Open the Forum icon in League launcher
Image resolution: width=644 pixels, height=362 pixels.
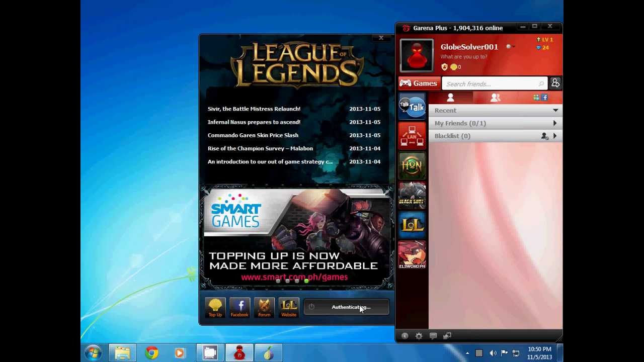coord(264,308)
